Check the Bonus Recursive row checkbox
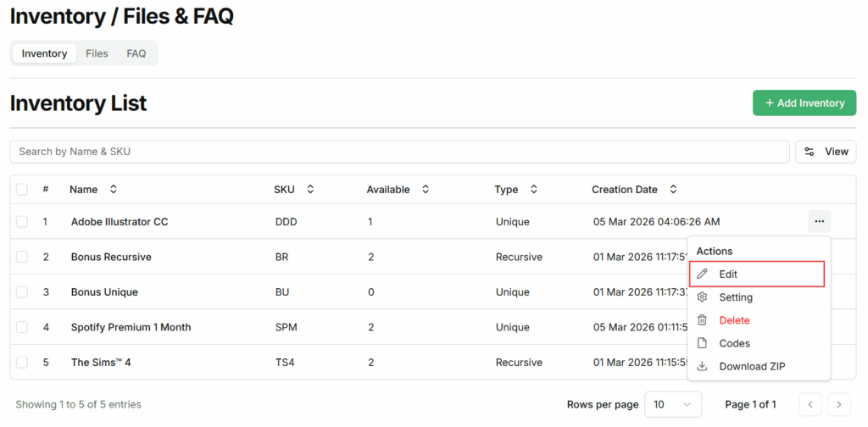Viewport: 868px width, 427px height. pyautogui.click(x=22, y=257)
